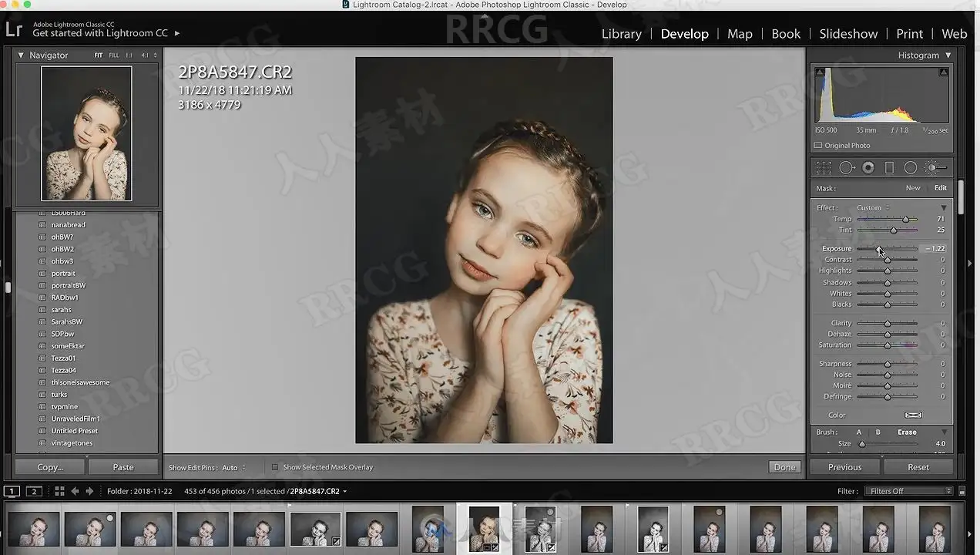This screenshot has height=555, width=980.
Task: Click the Exposure slider handle
Action: point(878,249)
